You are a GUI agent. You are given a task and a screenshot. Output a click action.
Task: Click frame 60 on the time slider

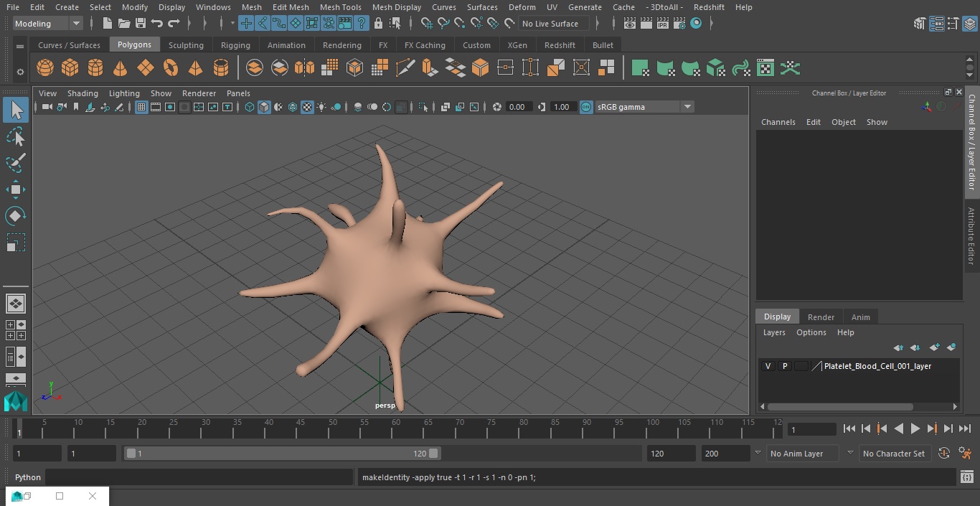(396, 428)
